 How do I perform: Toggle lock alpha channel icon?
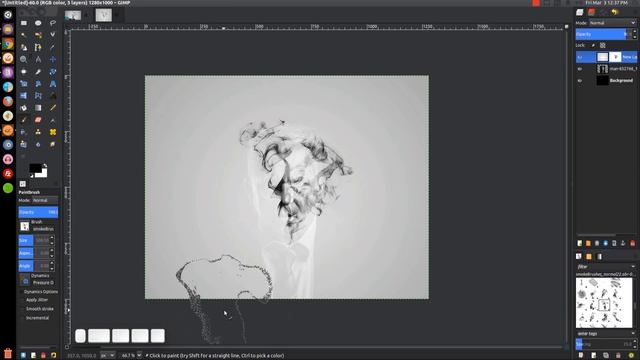pos(603,45)
